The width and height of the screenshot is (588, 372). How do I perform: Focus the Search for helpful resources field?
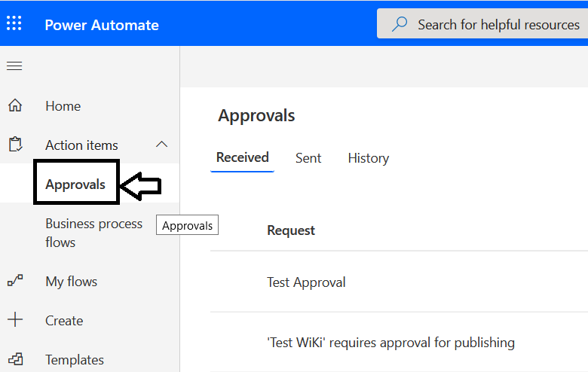[482, 24]
